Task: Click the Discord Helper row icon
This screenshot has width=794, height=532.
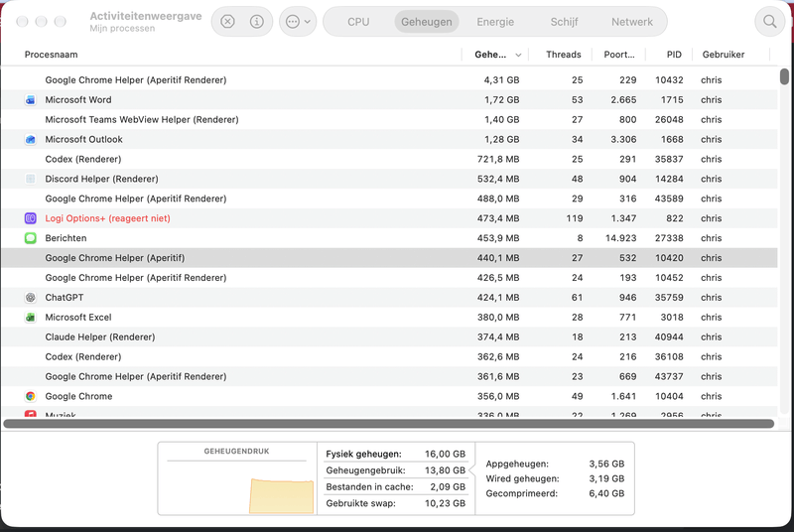Action: (x=31, y=179)
